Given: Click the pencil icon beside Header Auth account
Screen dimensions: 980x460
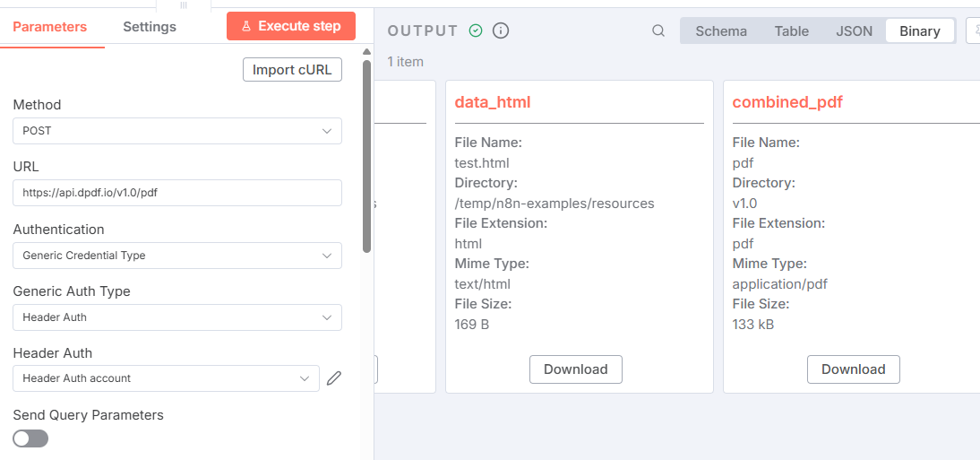Looking at the screenshot, I should tap(334, 378).
